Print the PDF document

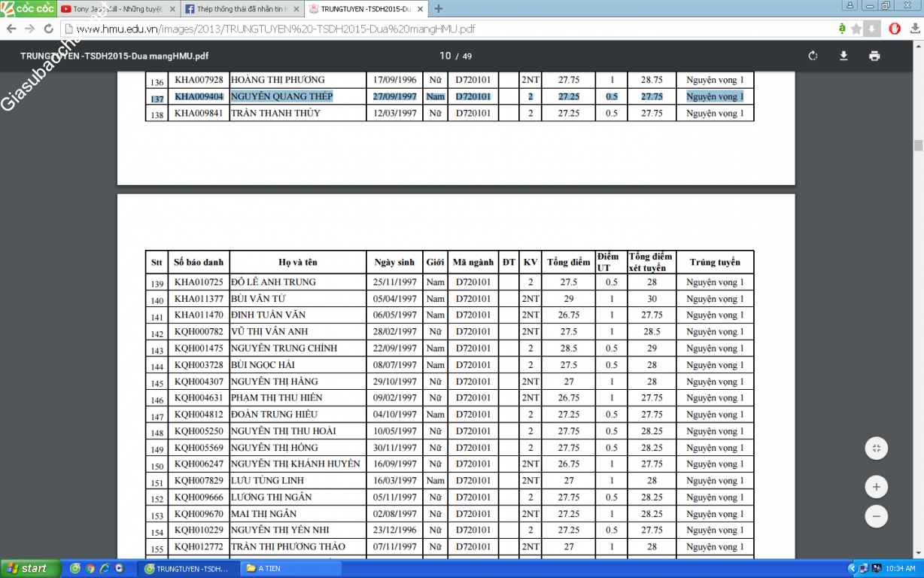point(874,56)
